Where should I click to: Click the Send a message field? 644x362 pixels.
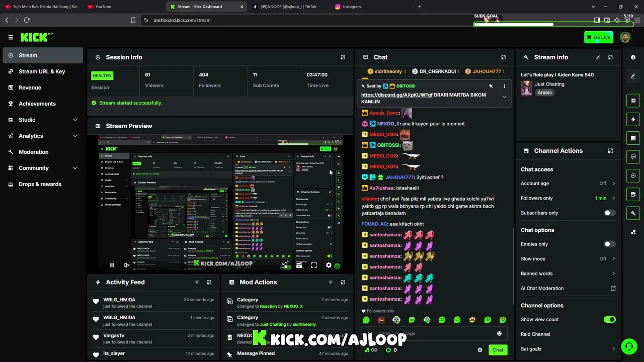434,334
